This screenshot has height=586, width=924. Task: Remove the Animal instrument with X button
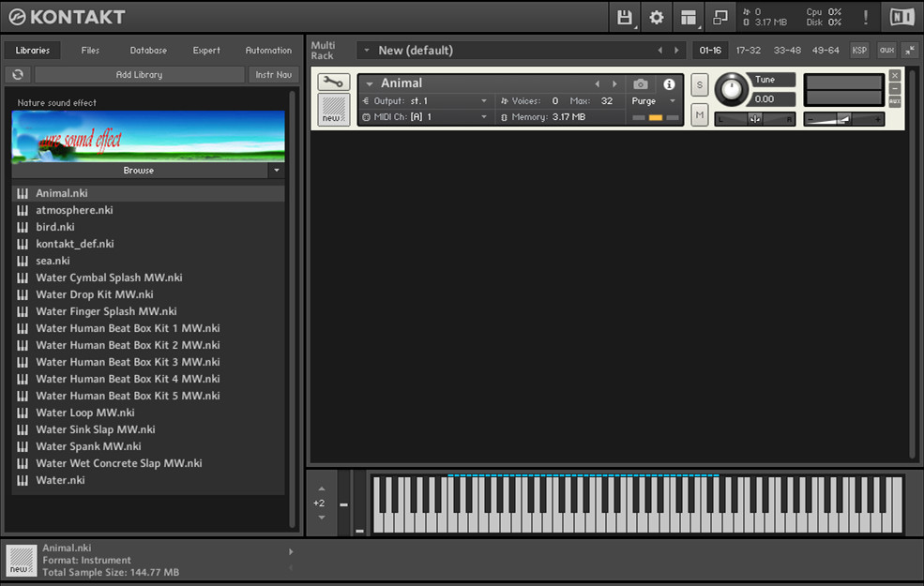[895, 75]
